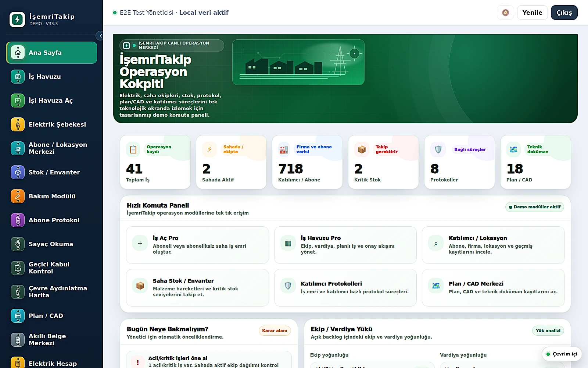Click the Yenile refresh button
Image resolution: width=588 pixels, height=368 pixels.
click(533, 13)
